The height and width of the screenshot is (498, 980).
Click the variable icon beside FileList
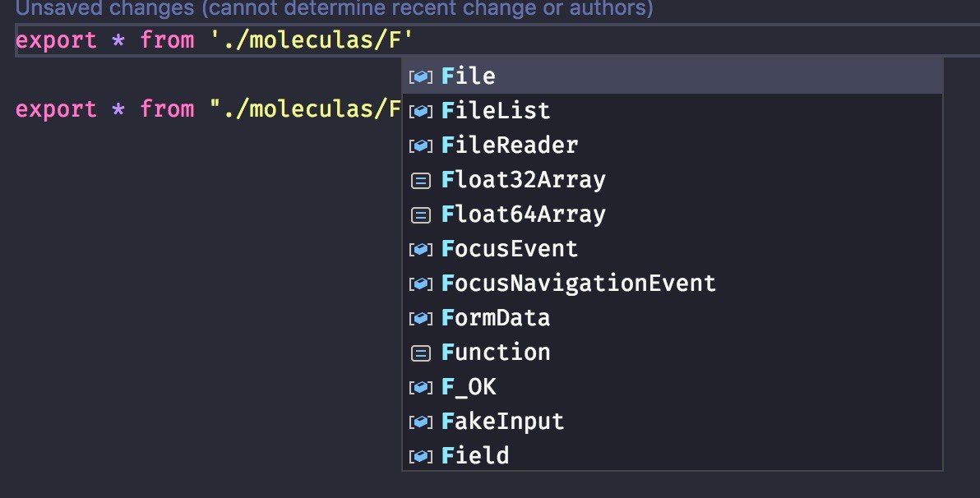(x=421, y=111)
